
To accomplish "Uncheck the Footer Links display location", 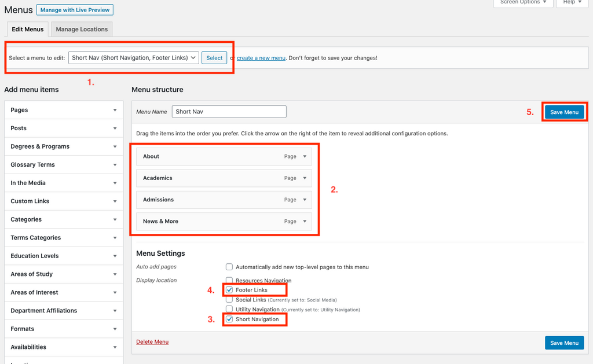I will 230,290.
